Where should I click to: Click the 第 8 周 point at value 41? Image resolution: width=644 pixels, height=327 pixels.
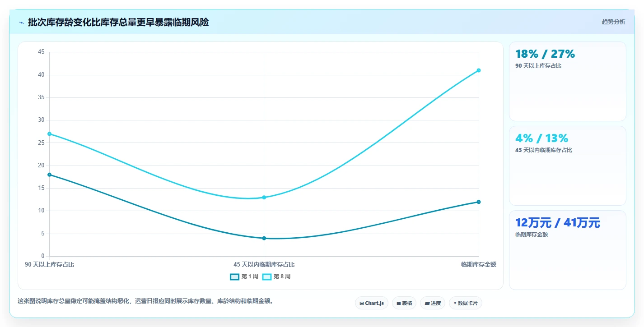point(479,70)
